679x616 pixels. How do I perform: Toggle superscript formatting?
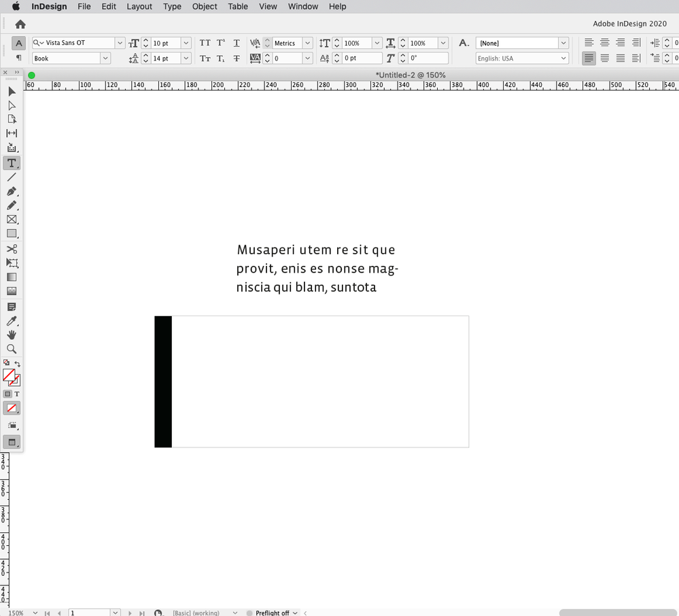(x=220, y=43)
